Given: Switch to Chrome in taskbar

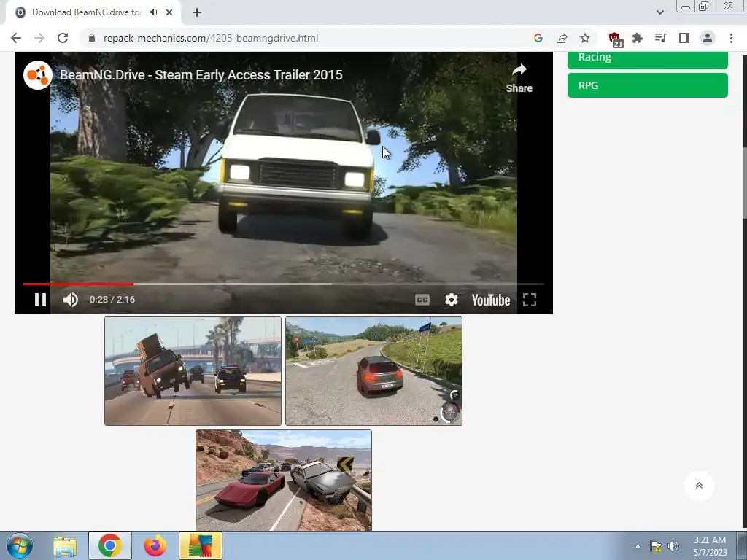Looking at the screenshot, I should [110, 545].
